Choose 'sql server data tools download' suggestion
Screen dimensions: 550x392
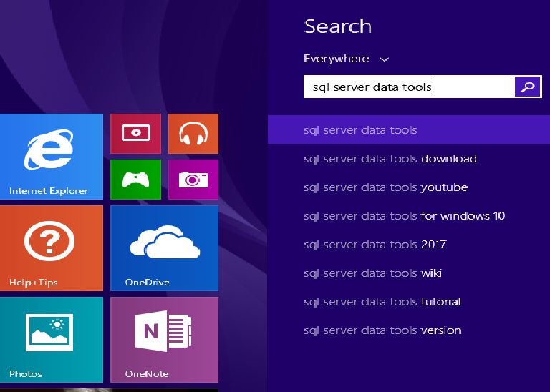pos(409,159)
